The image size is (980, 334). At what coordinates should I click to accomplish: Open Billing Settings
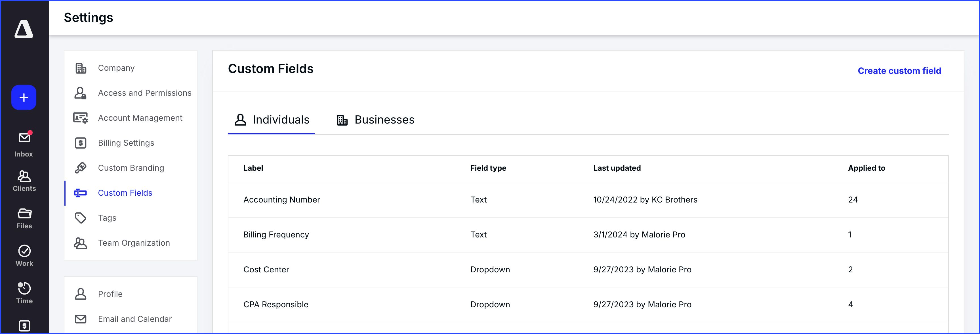point(126,143)
